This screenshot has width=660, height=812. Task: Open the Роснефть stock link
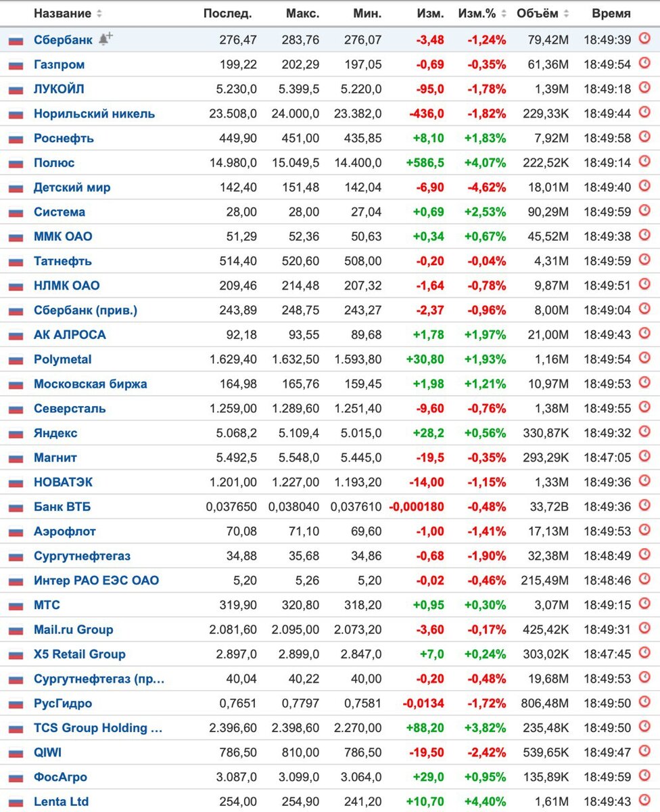64,138
